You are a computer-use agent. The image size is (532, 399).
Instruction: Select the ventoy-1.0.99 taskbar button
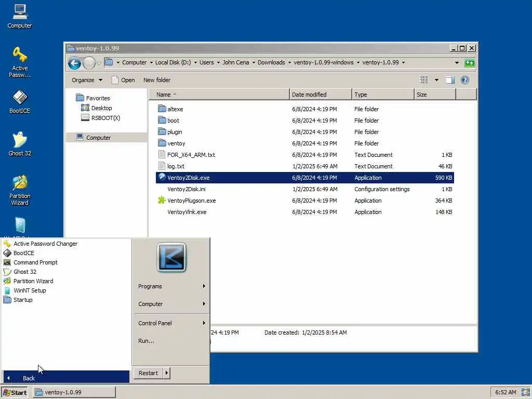[74, 393]
